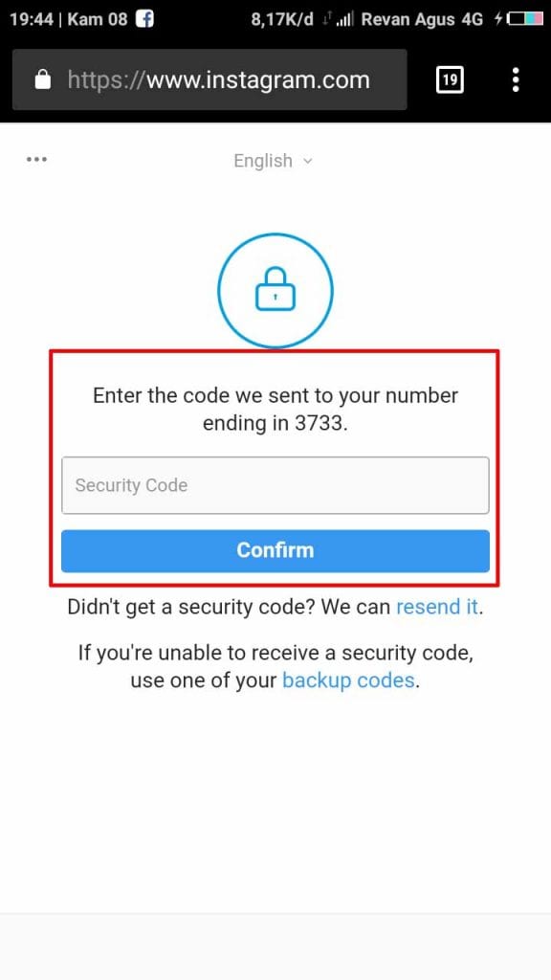Screen dimensions: 551x980
Task: Tap the charging bolt icon beside battery
Action: coord(498,19)
